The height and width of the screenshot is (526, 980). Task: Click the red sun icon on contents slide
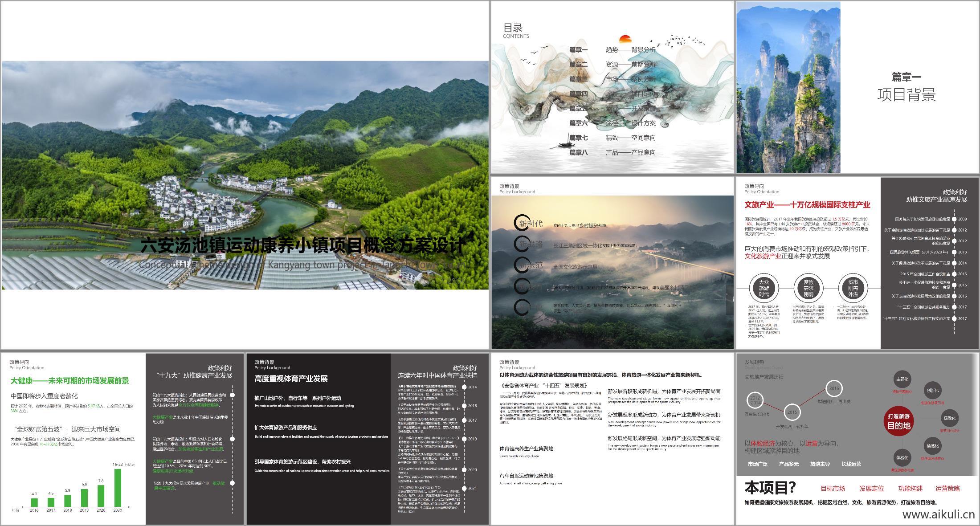[625, 40]
